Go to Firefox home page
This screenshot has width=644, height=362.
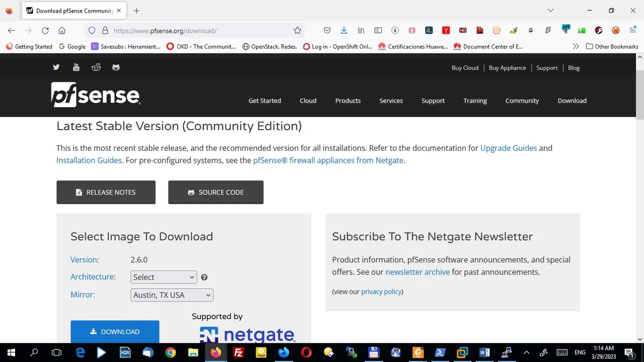62,31
